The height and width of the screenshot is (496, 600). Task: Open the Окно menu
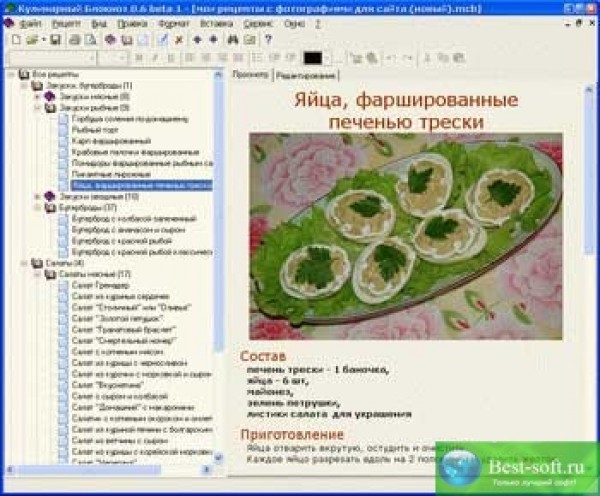pos(294,24)
